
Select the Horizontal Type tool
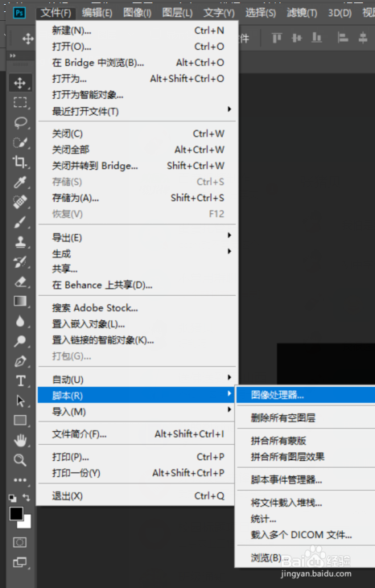point(20,381)
